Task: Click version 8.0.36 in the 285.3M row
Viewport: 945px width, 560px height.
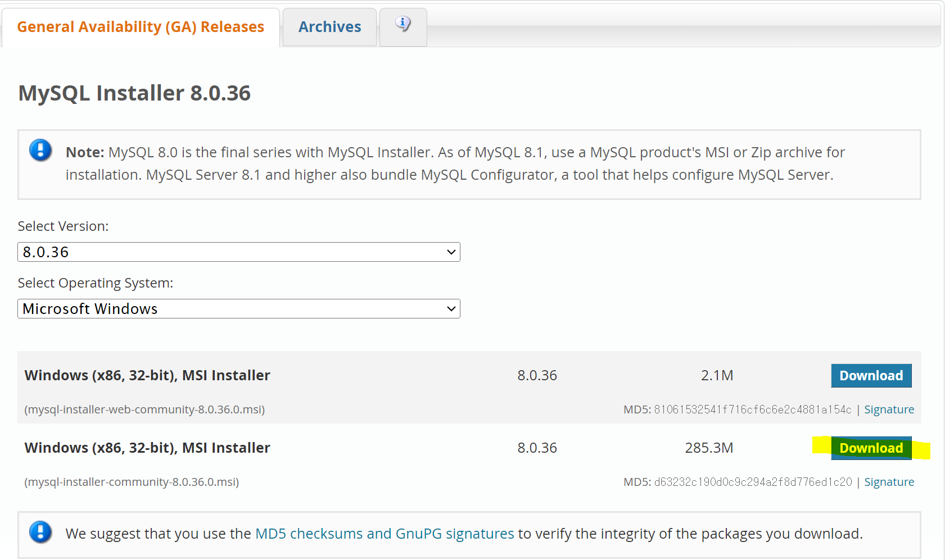Action: click(537, 448)
